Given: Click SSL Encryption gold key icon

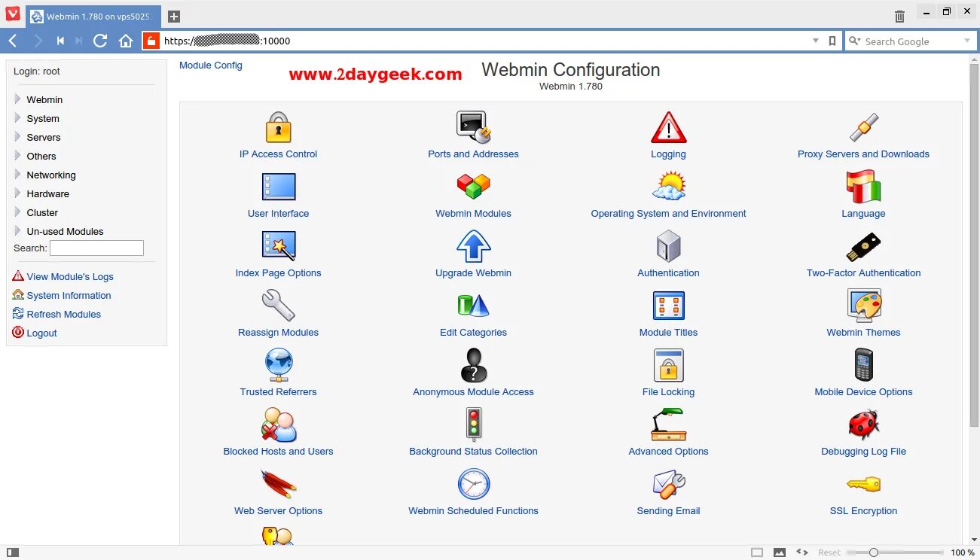Looking at the screenshot, I should (x=863, y=484).
